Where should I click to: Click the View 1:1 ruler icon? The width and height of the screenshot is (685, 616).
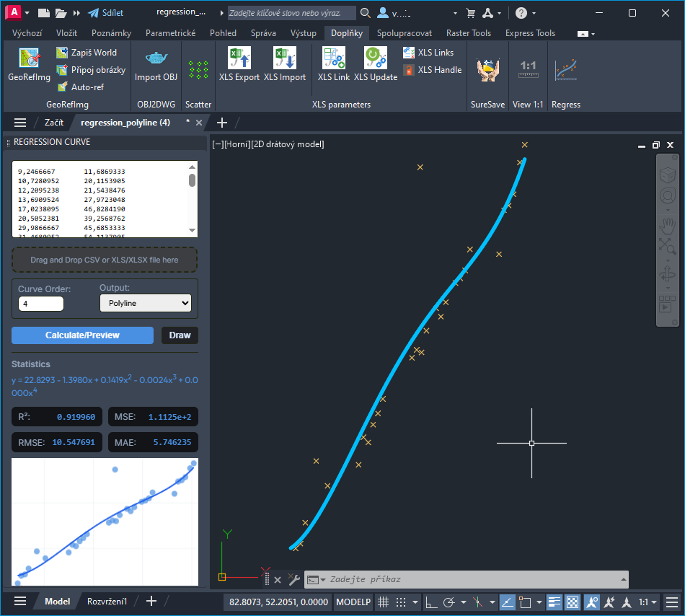(x=527, y=70)
